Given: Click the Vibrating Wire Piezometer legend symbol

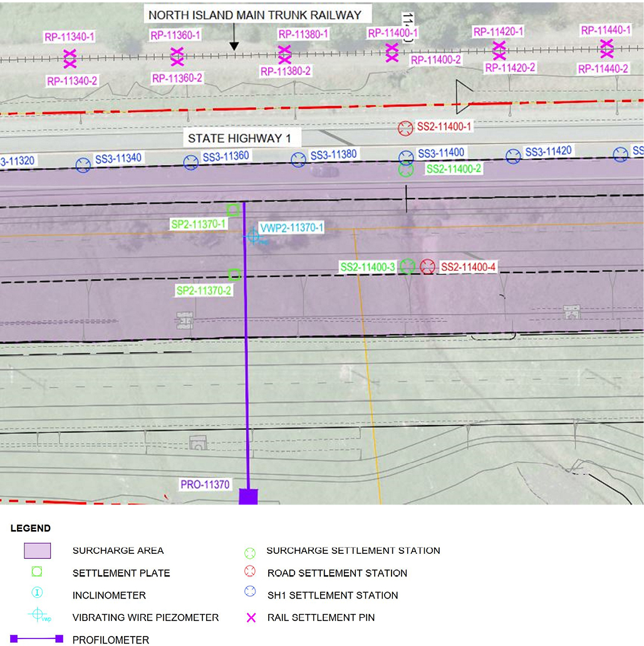Looking at the screenshot, I should [x=38, y=615].
